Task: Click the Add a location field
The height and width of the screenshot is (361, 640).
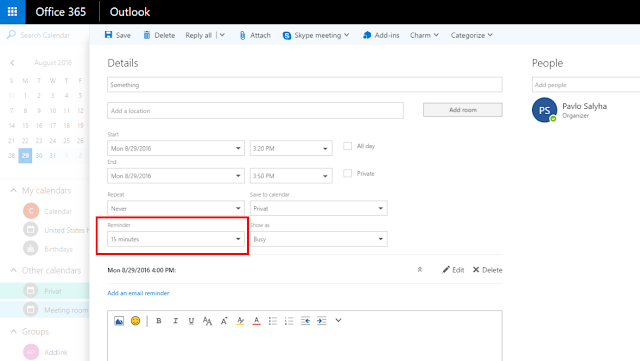Action: pyautogui.click(x=256, y=111)
